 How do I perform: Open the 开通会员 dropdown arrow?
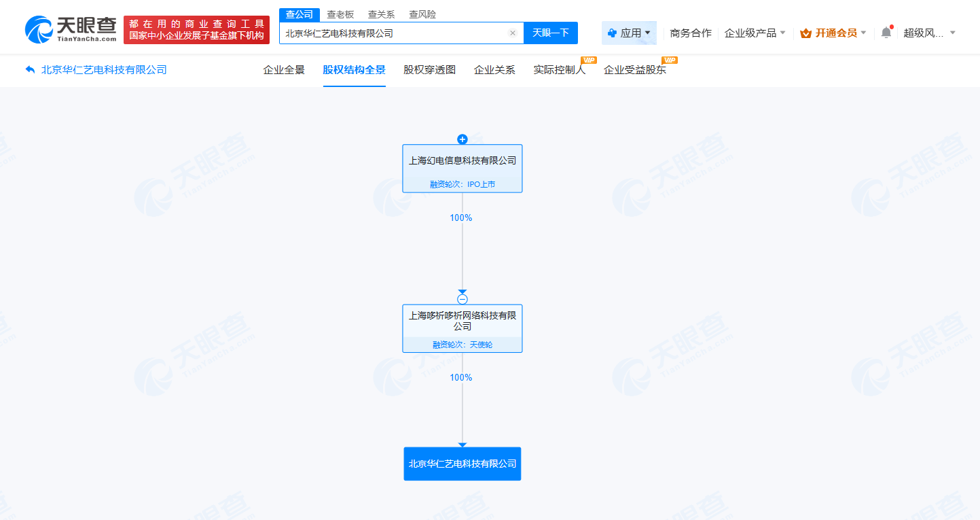point(863,32)
